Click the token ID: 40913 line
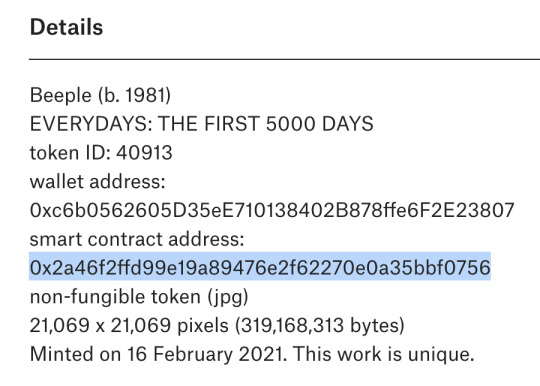Viewport: 540px width, 386px height. coord(101,153)
